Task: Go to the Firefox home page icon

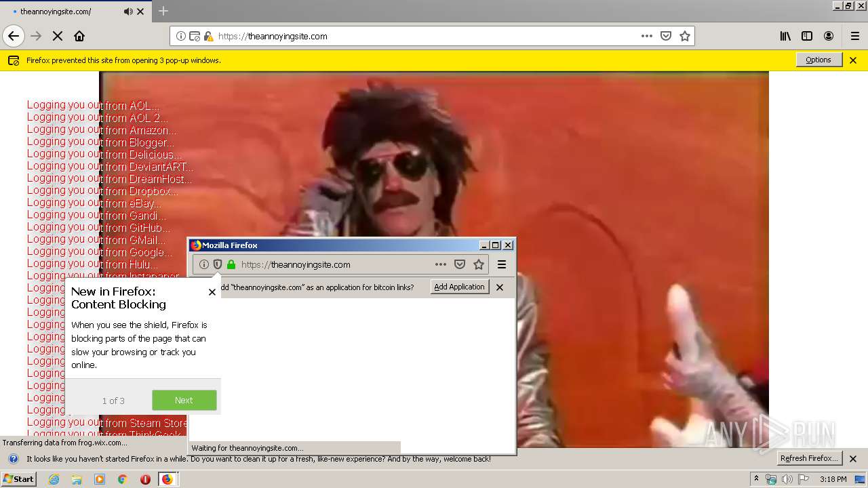Action: tap(79, 36)
